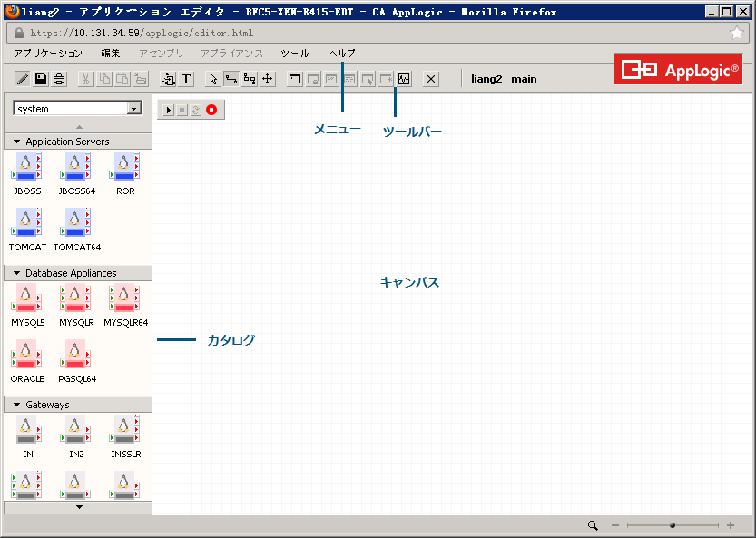756x538 pixels.
Task: Click the stacked-windows icon before the T tool
Action: pyautogui.click(x=168, y=79)
